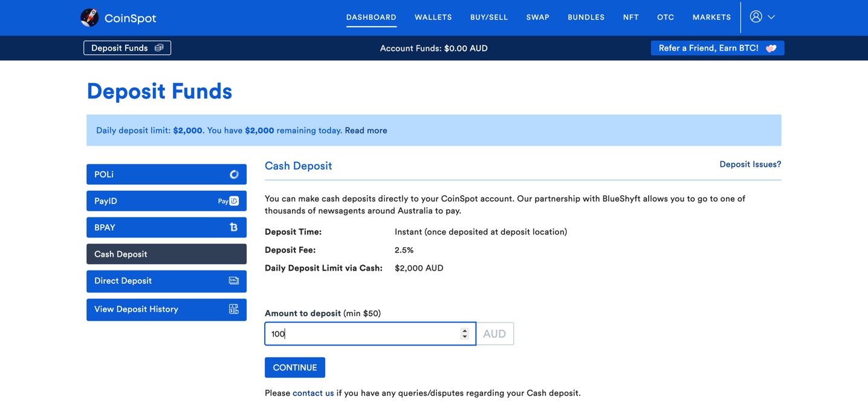The width and height of the screenshot is (868, 409).
Task: Click the cash stack icon in Deposit Funds button
Action: pos(159,48)
